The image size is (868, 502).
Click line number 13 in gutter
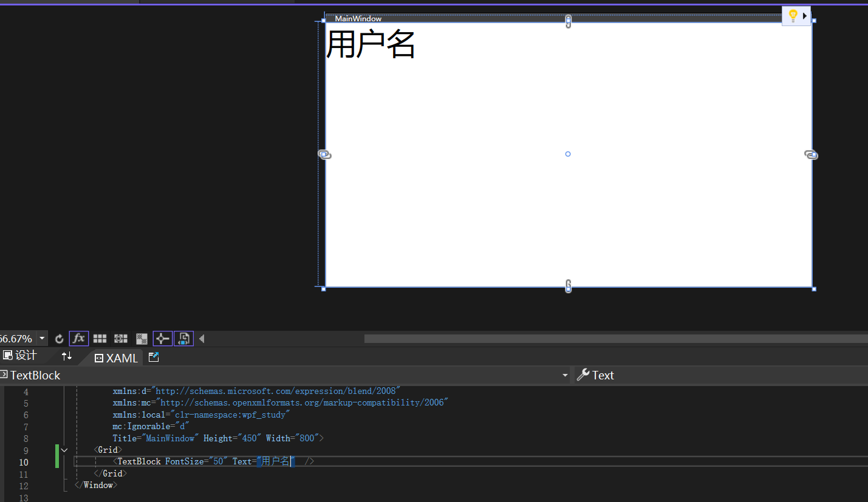(23, 498)
